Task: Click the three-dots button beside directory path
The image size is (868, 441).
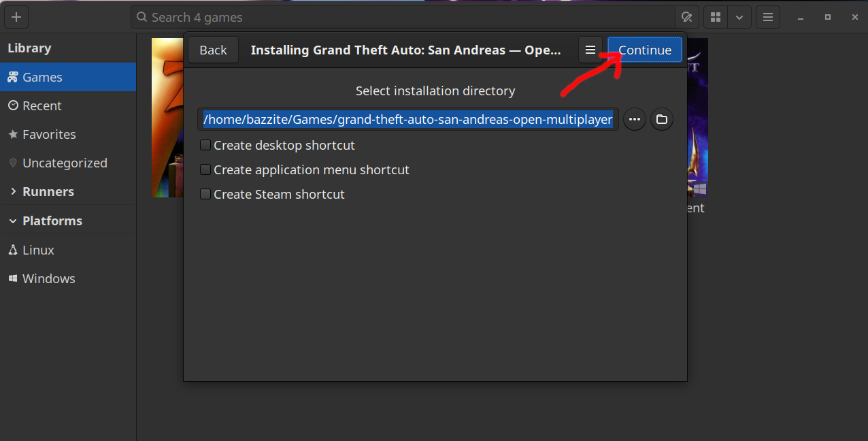Action: [635, 120]
